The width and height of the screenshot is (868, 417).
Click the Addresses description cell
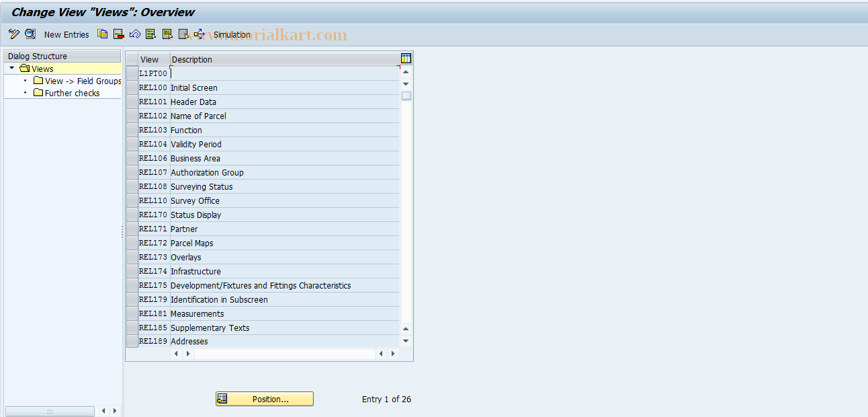click(x=284, y=341)
